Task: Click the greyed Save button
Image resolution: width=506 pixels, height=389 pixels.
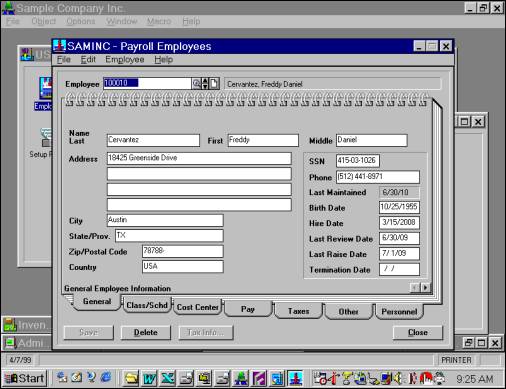Action: (88, 332)
